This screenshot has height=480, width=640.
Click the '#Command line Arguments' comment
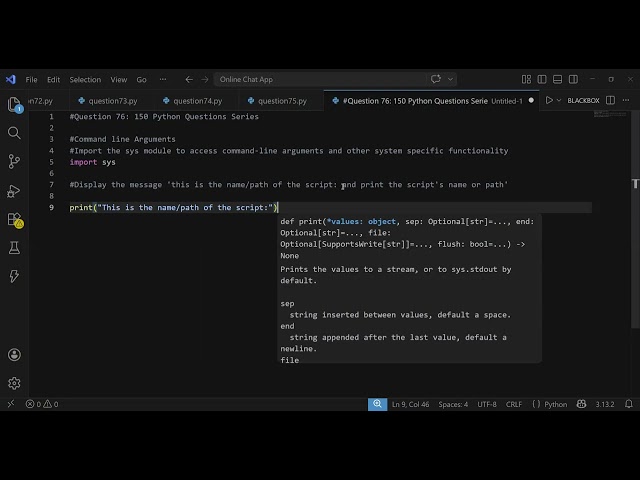point(122,139)
